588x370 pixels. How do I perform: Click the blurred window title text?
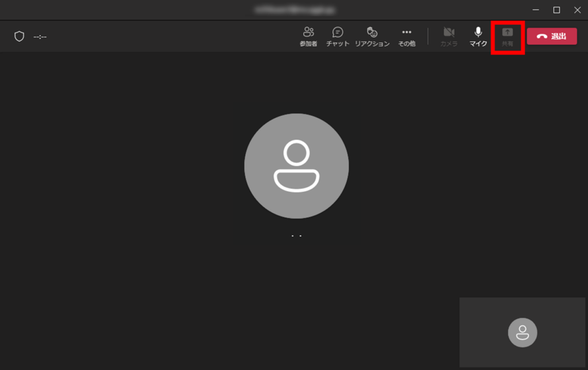click(296, 10)
